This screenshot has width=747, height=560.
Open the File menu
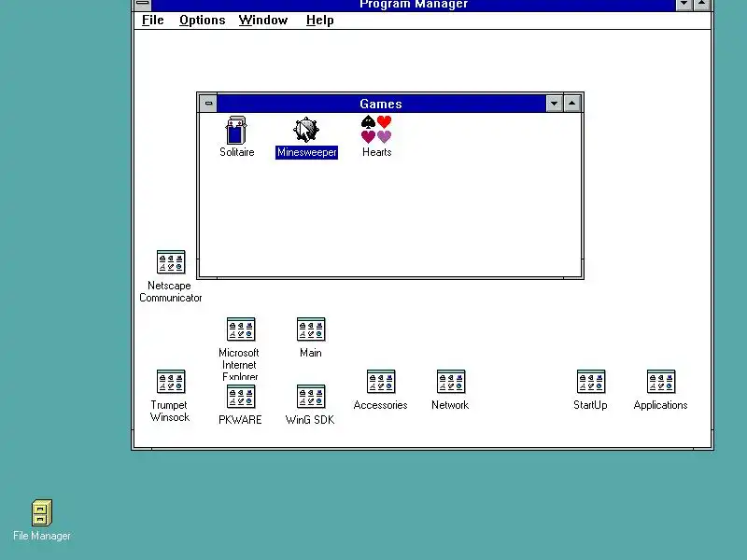click(x=153, y=20)
